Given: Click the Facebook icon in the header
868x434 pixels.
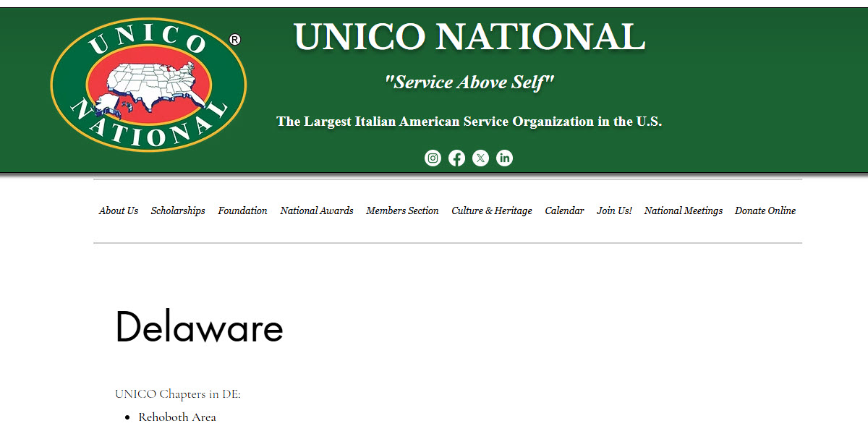Looking at the screenshot, I should click(456, 158).
